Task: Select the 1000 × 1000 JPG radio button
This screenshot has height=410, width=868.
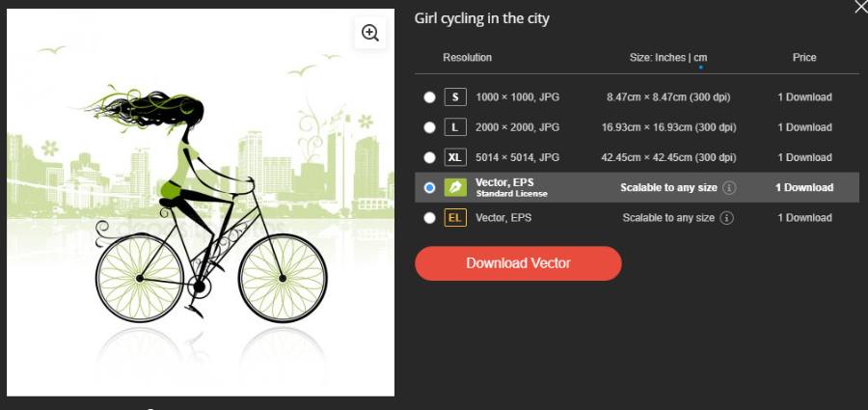Action: click(429, 97)
